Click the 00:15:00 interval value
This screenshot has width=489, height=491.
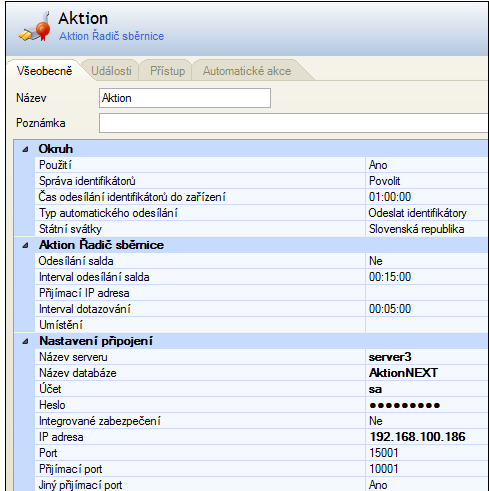[x=390, y=277]
